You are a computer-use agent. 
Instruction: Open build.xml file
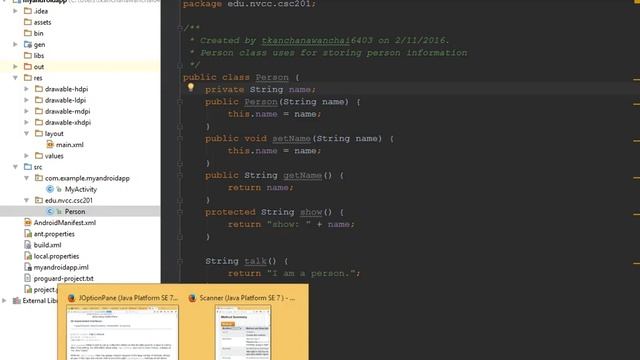tap(47, 245)
